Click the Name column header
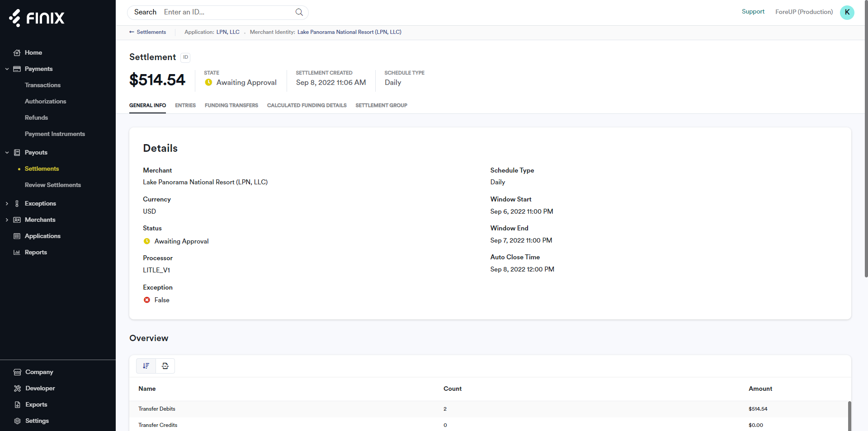Viewport: 868px width, 431px height. coord(147,389)
